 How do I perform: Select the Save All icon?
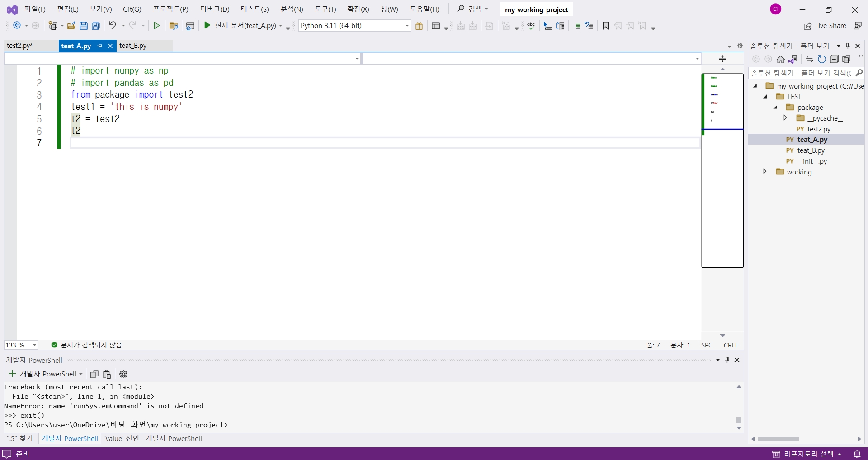(95, 25)
